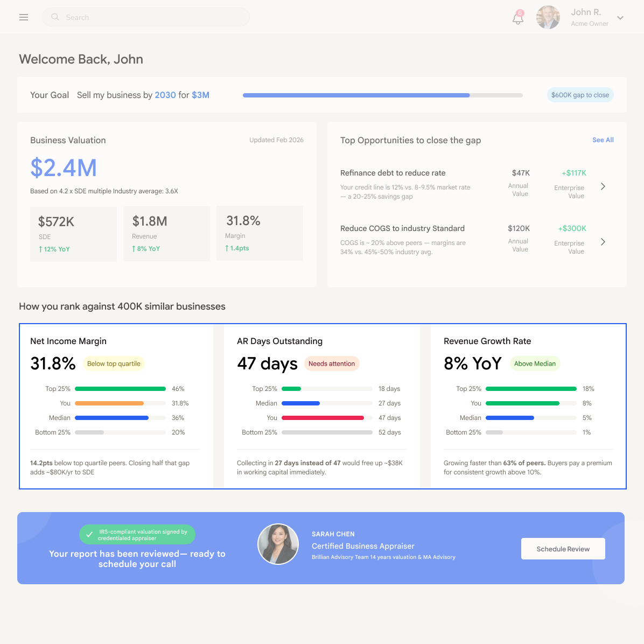
Task: Click the 8% YoY value
Action: click(473, 363)
